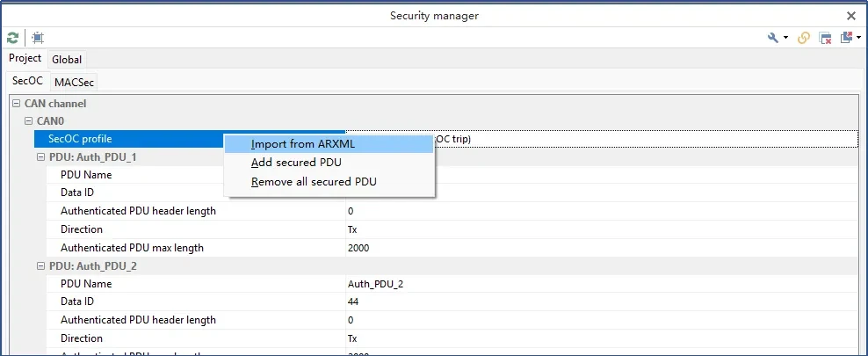Click the window icon with red X
868x356 pixels.
click(x=826, y=38)
